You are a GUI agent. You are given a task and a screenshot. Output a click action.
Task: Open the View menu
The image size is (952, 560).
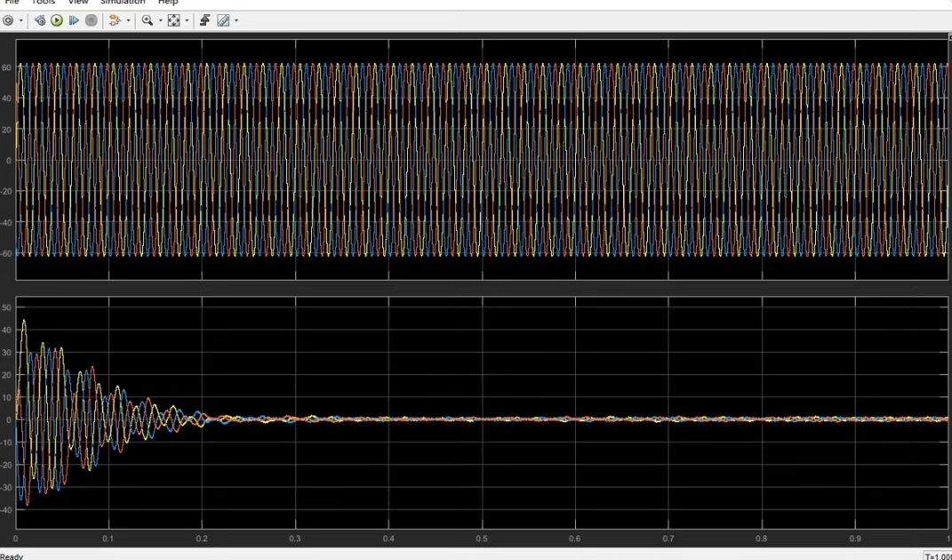tap(77, 3)
